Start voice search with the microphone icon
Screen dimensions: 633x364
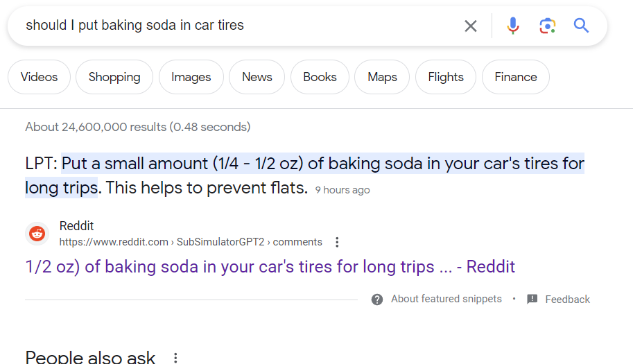[512, 26]
